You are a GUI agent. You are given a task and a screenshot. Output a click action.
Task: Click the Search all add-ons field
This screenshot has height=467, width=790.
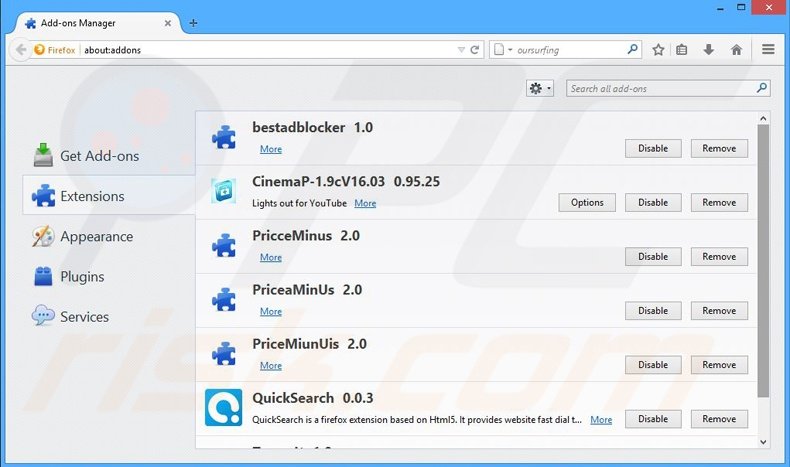[x=660, y=88]
